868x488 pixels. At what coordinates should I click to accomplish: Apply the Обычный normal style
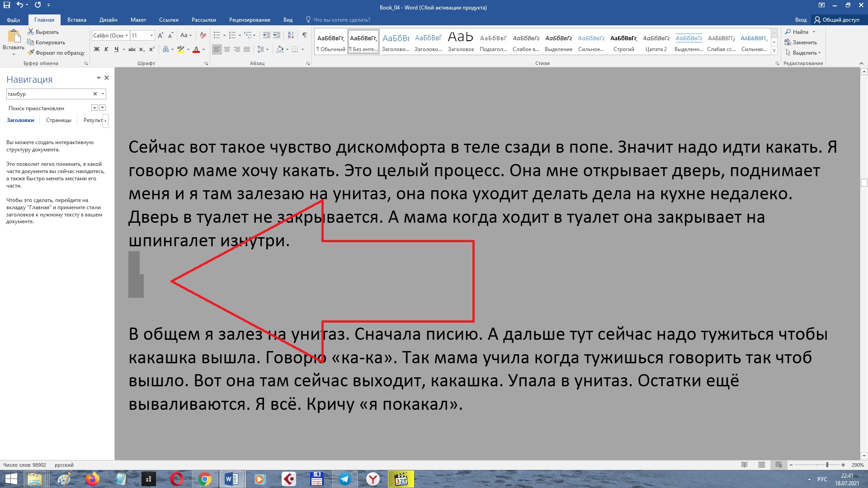coord(331,41)
